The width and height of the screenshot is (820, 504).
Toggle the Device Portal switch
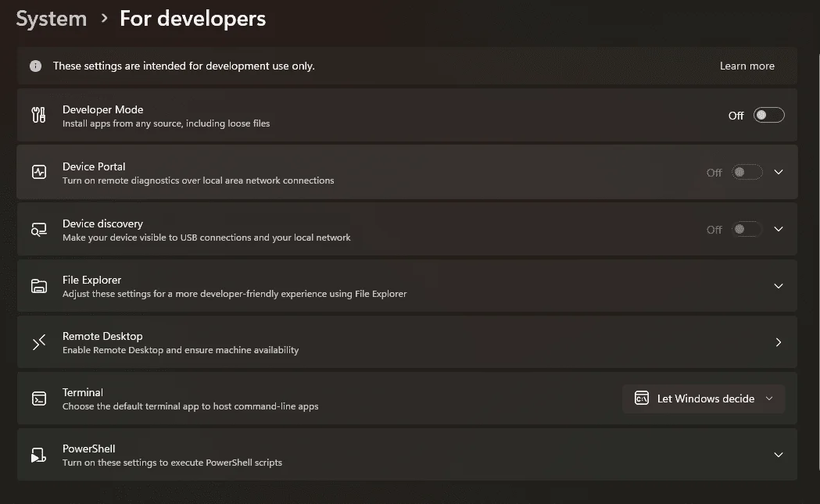[x=747, y=172]
